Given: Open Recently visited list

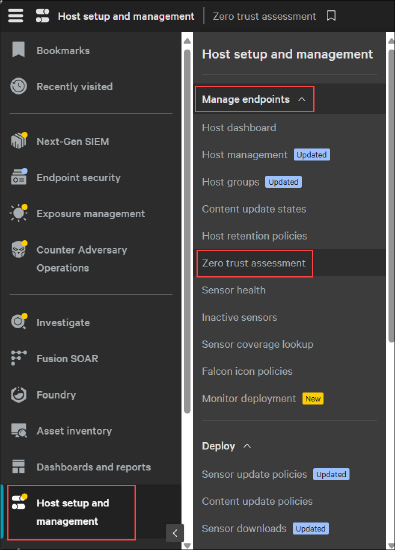Looking at the screenshot, I should pos(74,87).
